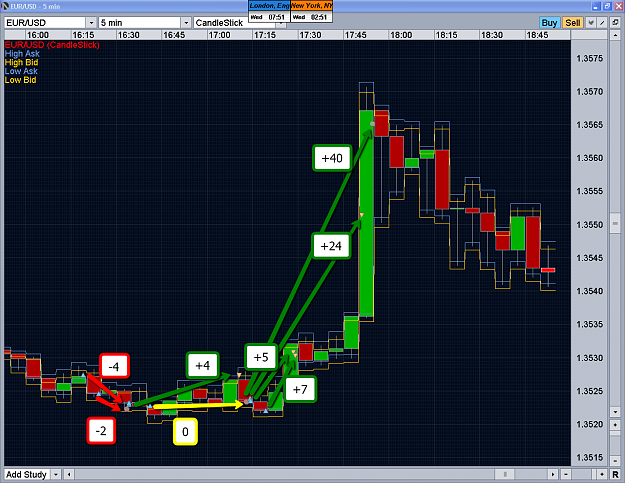Click the High Ask legend label

tap(22, 54)
